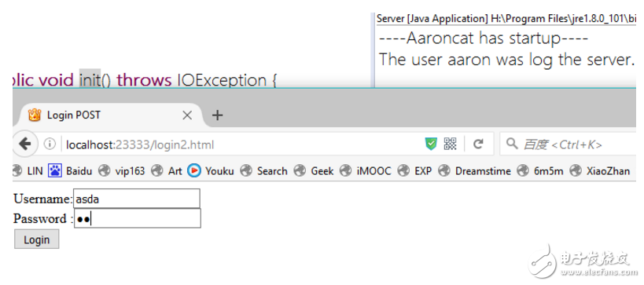Image resolution: width=644 pixels, height=285 pixels.
Task: Reload the page with the refresh icon
Action: pos(477,144)
